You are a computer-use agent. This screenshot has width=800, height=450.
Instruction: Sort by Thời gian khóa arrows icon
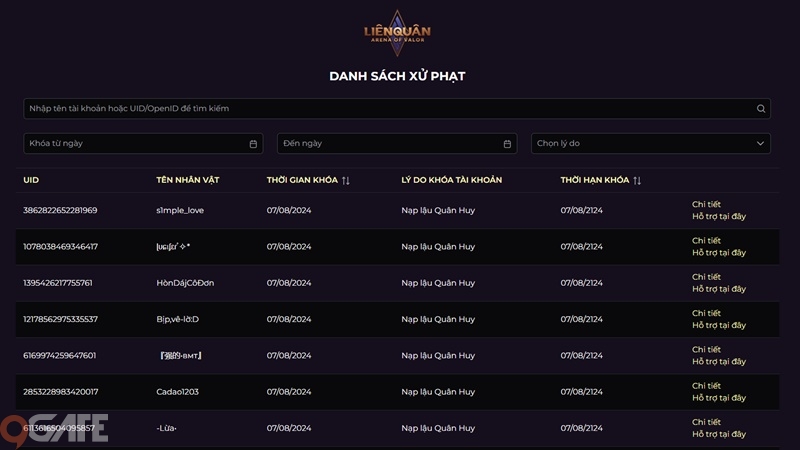346,181
